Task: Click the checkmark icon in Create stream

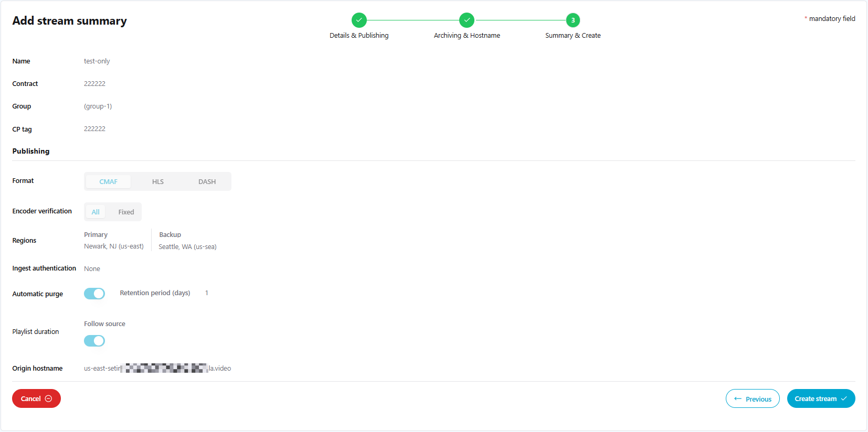Action: pos(844,398)
